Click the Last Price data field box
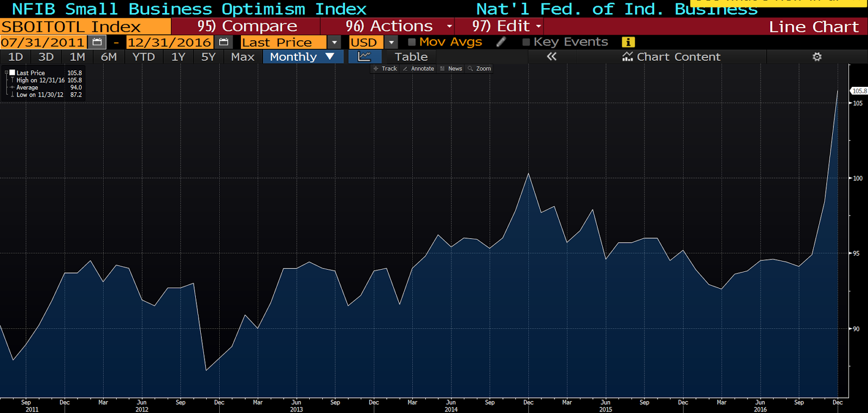This screenshot has width=868, height=413. (x=284, y=42)
